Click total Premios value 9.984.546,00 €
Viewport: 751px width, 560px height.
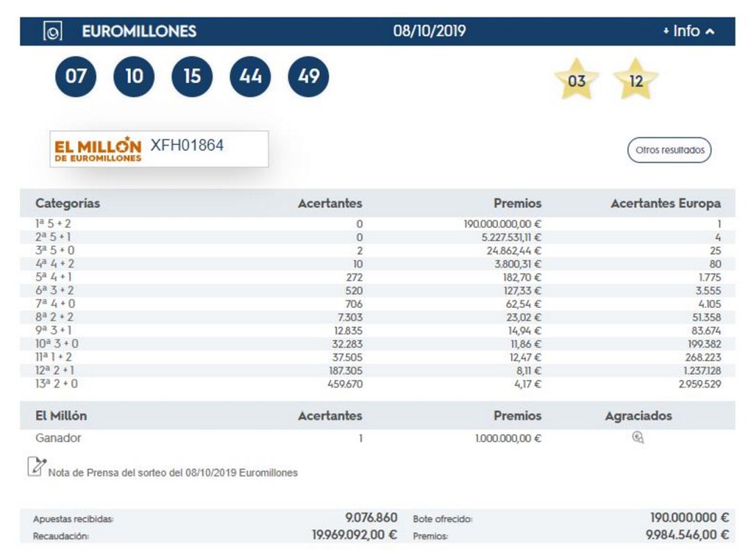pyautogui.click(x=687, y=535)
